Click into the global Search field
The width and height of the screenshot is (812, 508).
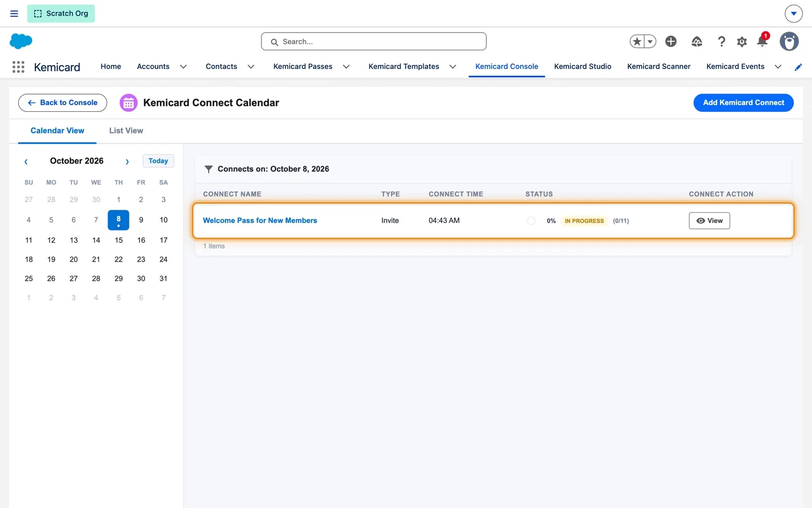(374, 42)
